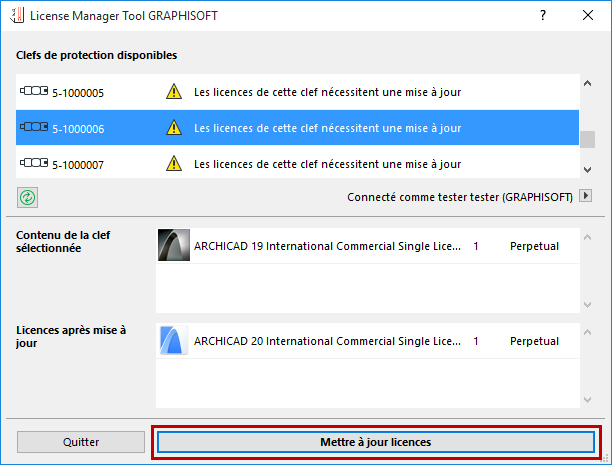Click the ARCHICAD 20 license thumbnail
Screen dimensions: 612x465
click(x=174, y=340)
